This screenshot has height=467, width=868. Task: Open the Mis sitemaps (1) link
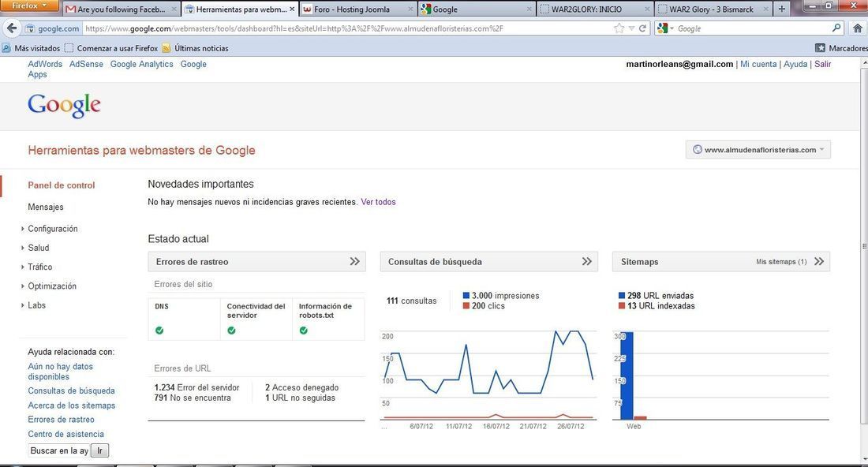tap(781, 262)
